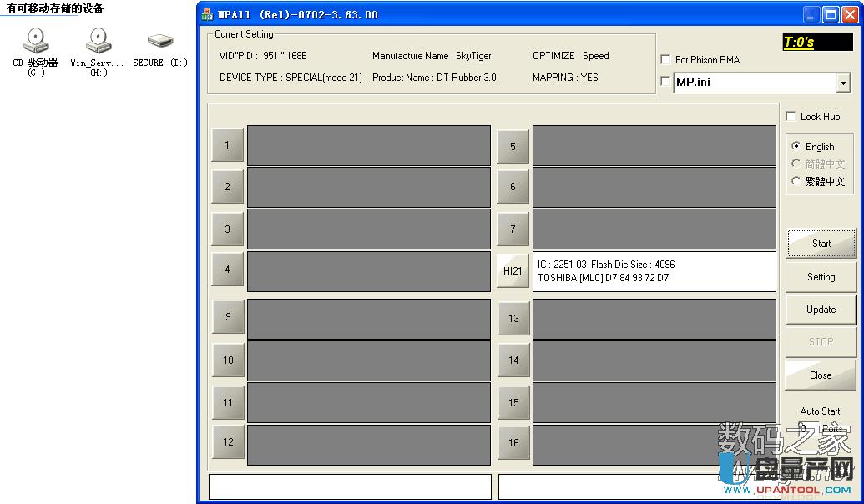This screenshot has width=864, height=504.
Task: Select the 繁體中文 language option
Action: (796, 181)
